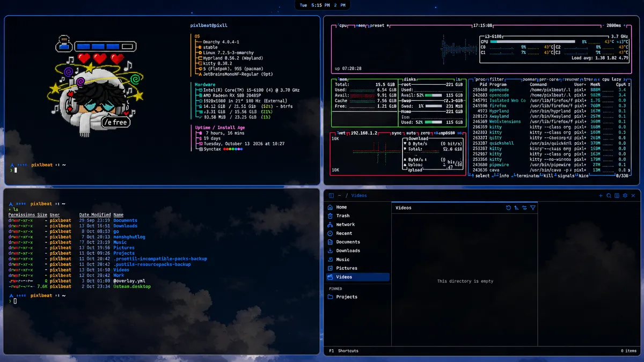Select Recent in the file manager sidebar
Viewport: 644px width, 362px height.
click(358, 233)
